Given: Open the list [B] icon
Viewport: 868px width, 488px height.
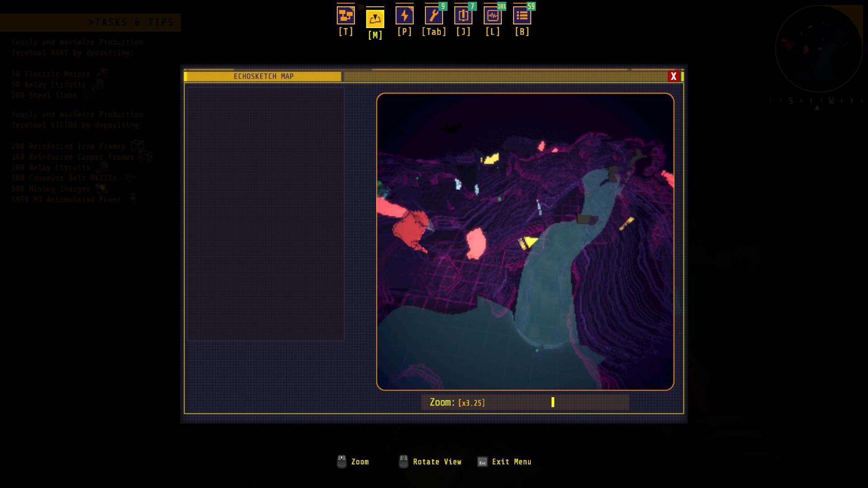Looking at the screenshot, I should [522, 16].
